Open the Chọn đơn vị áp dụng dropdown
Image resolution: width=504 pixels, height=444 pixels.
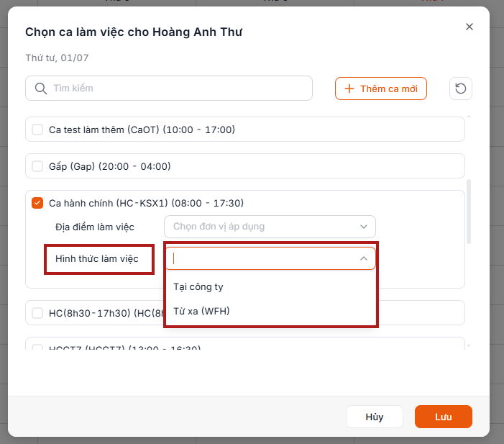click(x=270, y=227)
